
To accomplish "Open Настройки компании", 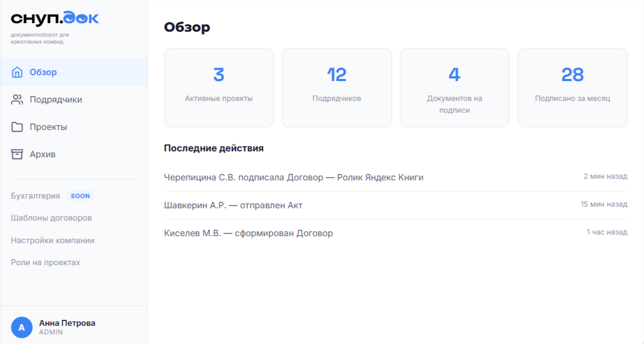I will tap(51, 240).
